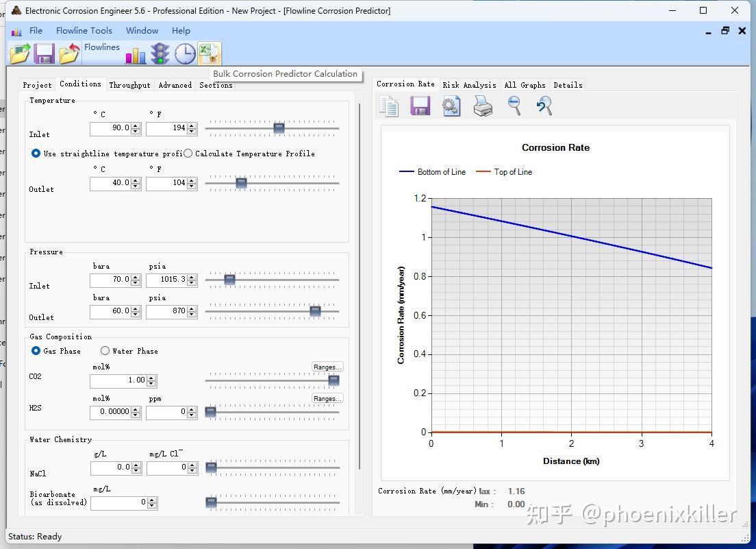
Task: Click the application icon next to File menu
Action: [16, 32]
